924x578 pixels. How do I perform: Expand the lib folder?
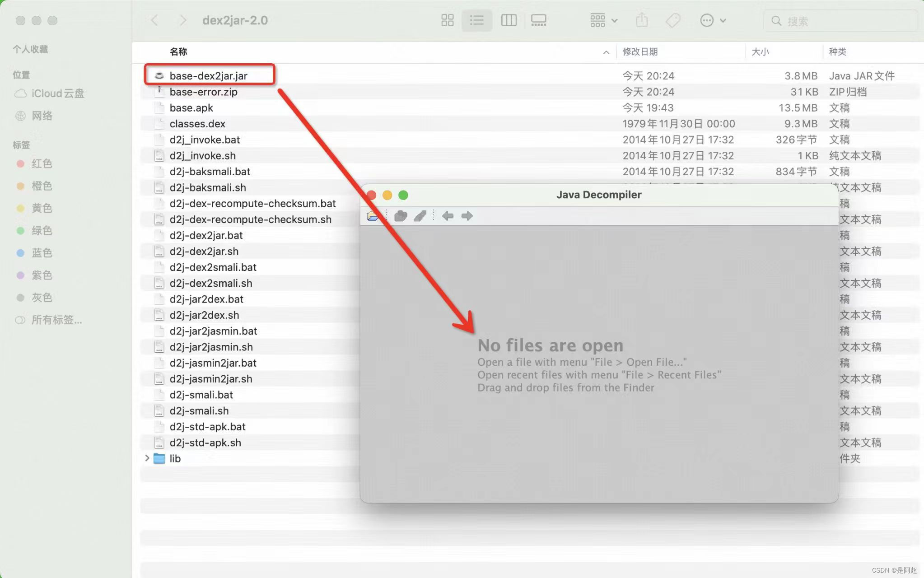pos(147,458)
